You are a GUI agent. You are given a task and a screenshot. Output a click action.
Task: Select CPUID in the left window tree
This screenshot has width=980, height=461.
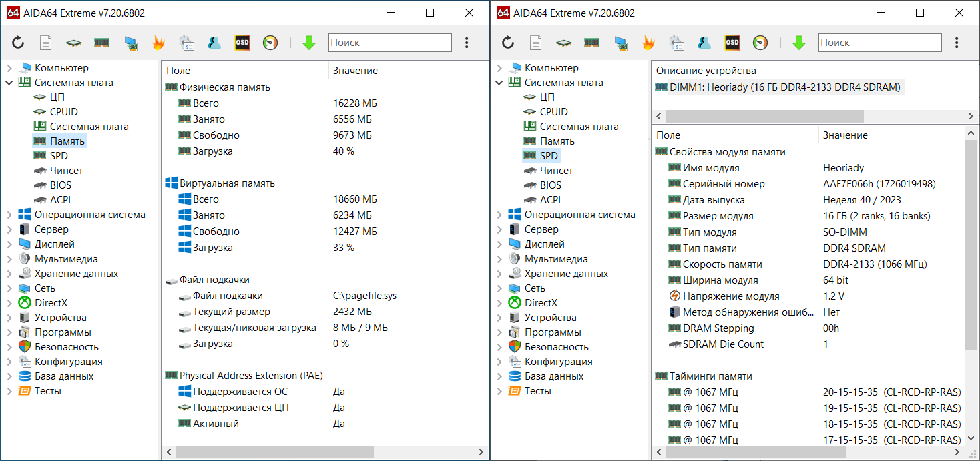[64, 112]
